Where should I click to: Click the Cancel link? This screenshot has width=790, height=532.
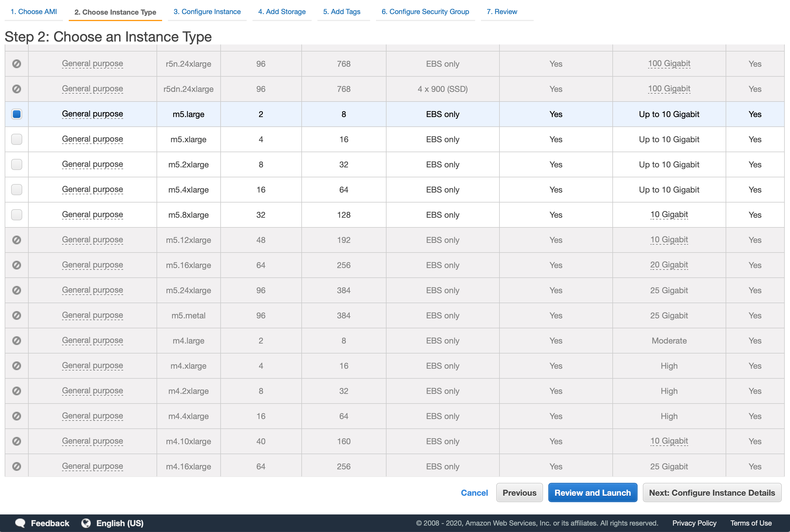474,492
